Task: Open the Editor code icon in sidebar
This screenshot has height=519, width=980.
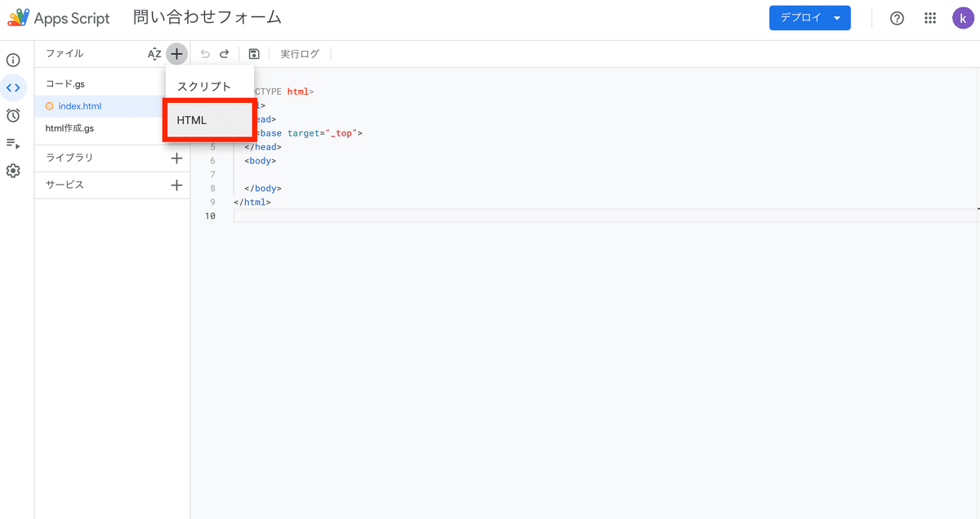Action: (13, 87)
